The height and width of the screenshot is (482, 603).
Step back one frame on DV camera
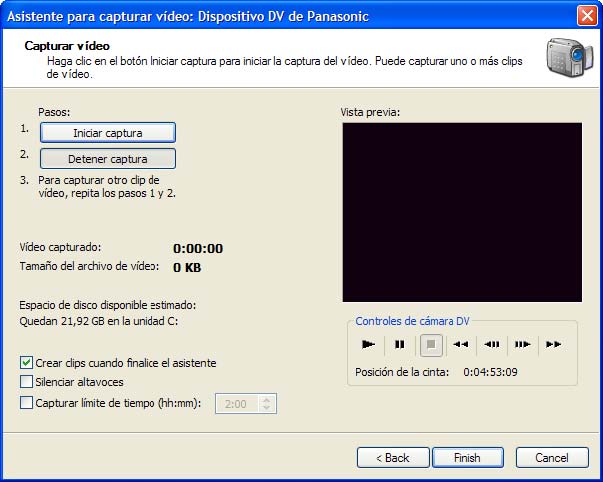[x=491, y=344]
